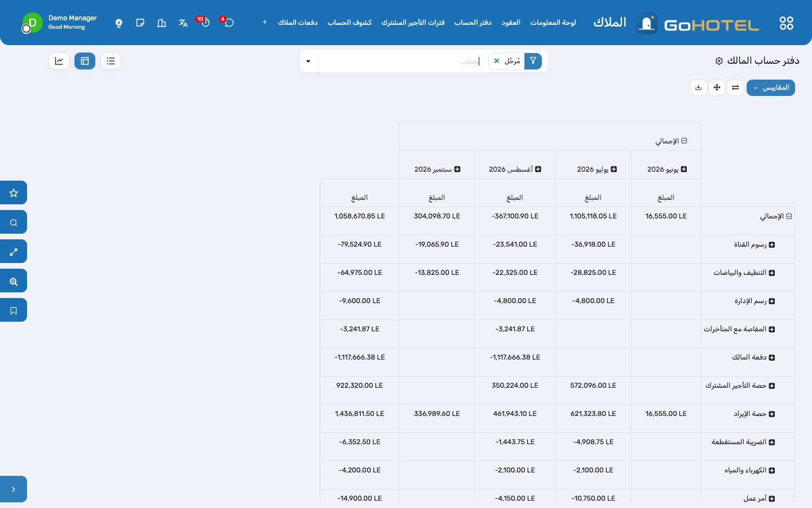Image resolution: width=812 pixels, height=508 pixels.
Task: Open the المقاييس measures dropdown
Action: 771,87
